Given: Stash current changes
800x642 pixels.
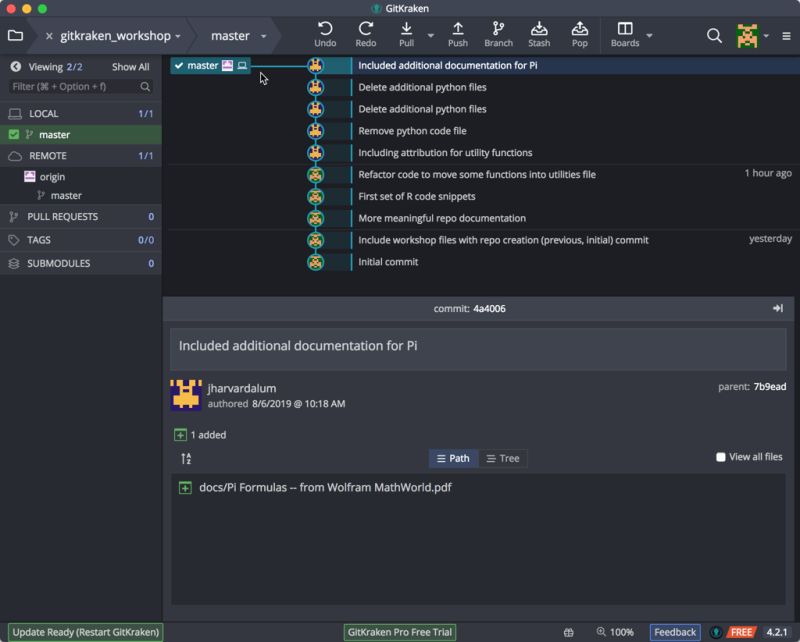Looking at the screenshot, I should 540,34.
